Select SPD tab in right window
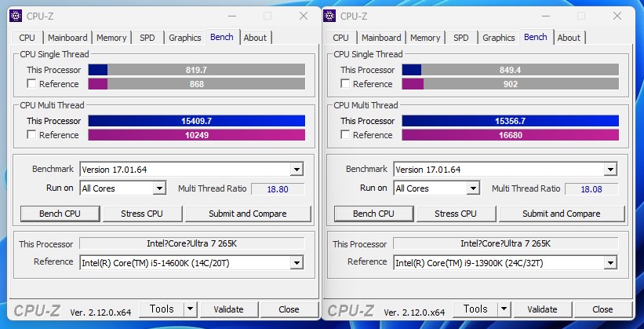Viewport: 644px width, 329px height. [460, 38]
